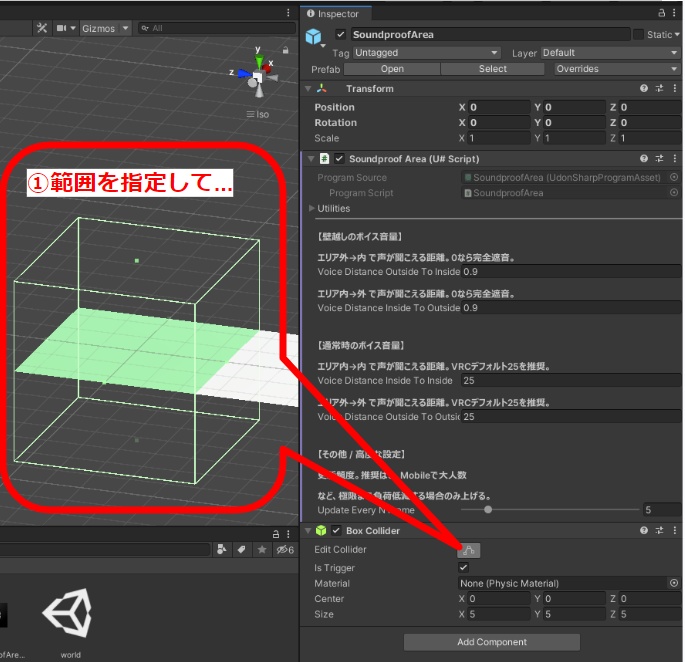Image resolution: width=685 pixels, height=662 pixels.
Task: Click Program Script object picker circle
Action: (x=674, y=192)
